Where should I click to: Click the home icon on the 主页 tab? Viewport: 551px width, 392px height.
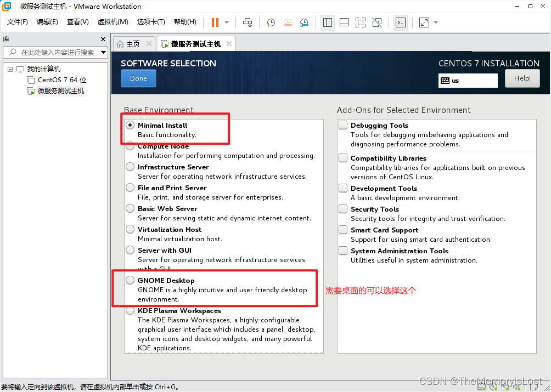[x=120, y=44]
